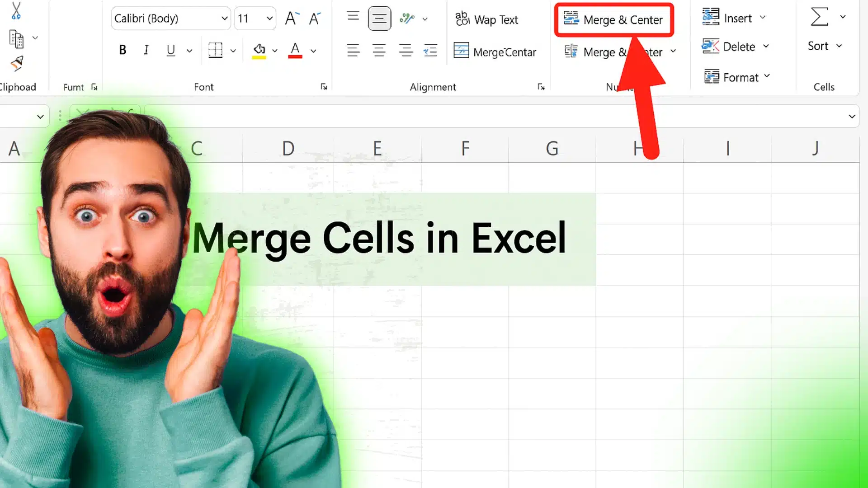This screenshot has width=868, height=488.
Task: Select column I header
Action: click(x=727, y=148)
